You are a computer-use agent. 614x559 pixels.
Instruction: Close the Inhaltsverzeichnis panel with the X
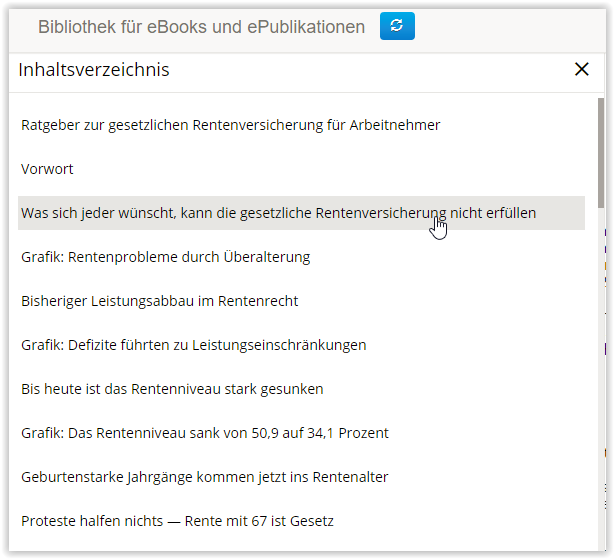(581, 69)
